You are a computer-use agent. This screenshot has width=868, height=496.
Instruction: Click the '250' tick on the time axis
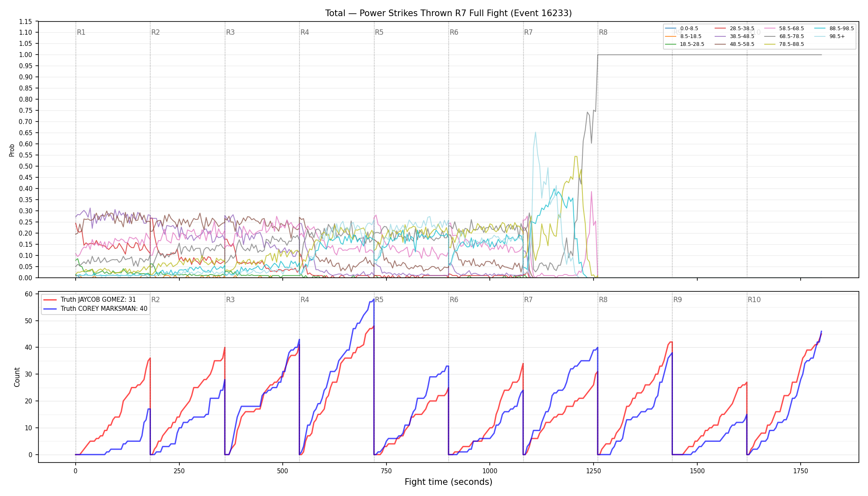click(x=179, y=471)
